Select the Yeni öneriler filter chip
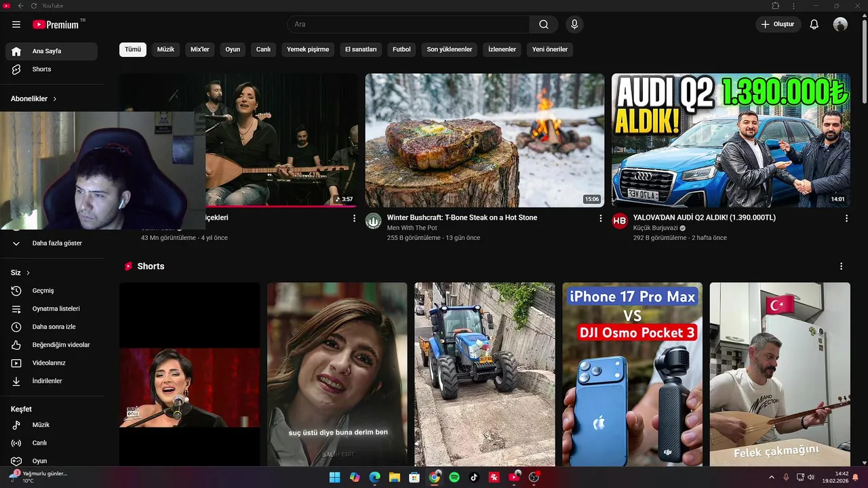Viewport: 868px width, 488px height. pos(550,49)
